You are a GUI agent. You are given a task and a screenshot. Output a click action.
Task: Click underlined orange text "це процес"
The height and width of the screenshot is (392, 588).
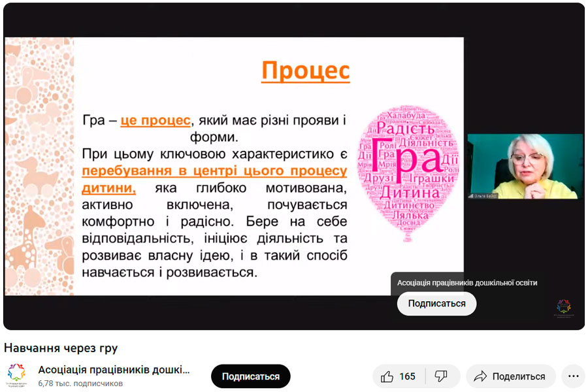click(x=156, y=122)
